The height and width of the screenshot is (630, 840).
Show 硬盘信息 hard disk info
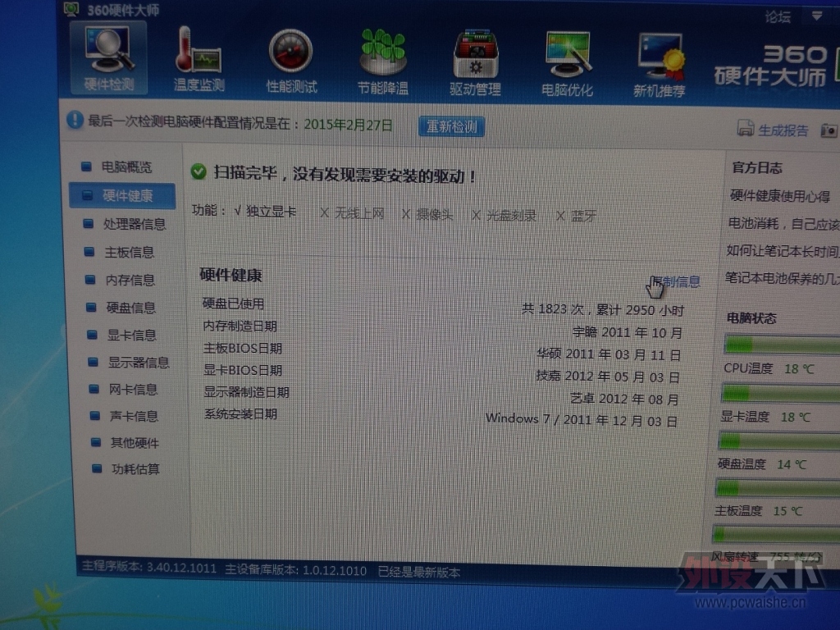[130, 308]
